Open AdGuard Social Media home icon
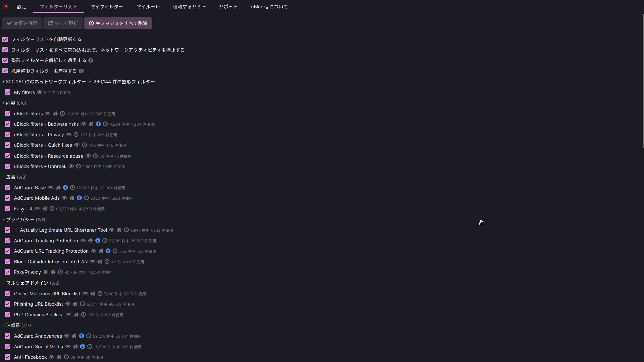644x362 pixels. click(75, 347)
